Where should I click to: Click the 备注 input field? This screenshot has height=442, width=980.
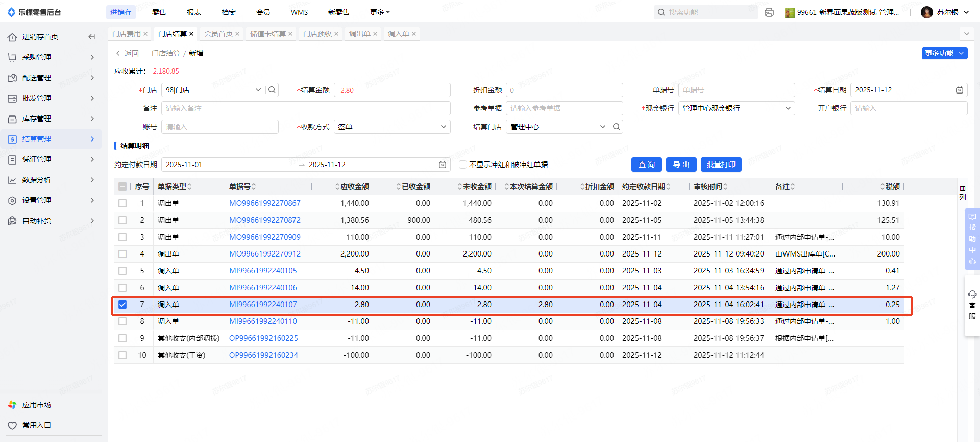click(306, 108)
